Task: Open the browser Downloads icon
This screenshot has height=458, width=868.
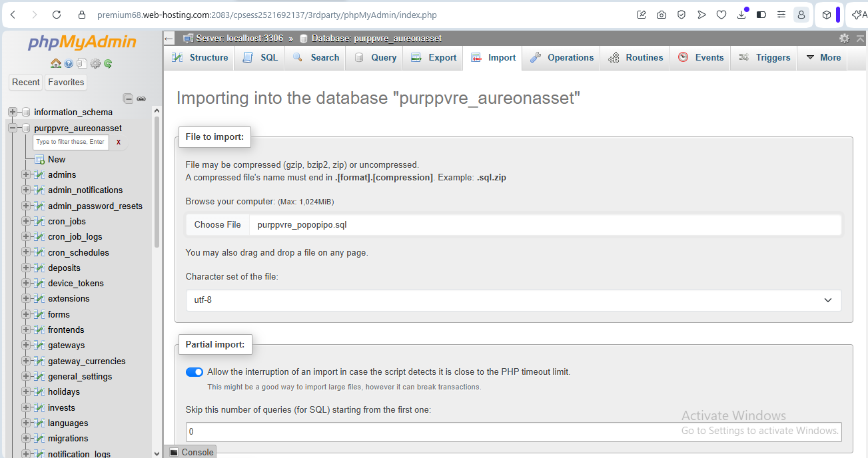Action: 741,15
